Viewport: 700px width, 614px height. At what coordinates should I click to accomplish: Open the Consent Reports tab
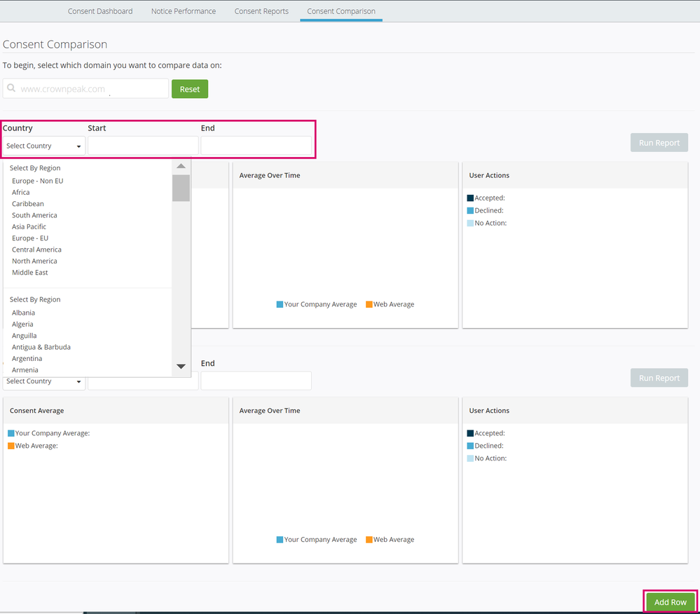pyautogui.click(x=261, y=11)
